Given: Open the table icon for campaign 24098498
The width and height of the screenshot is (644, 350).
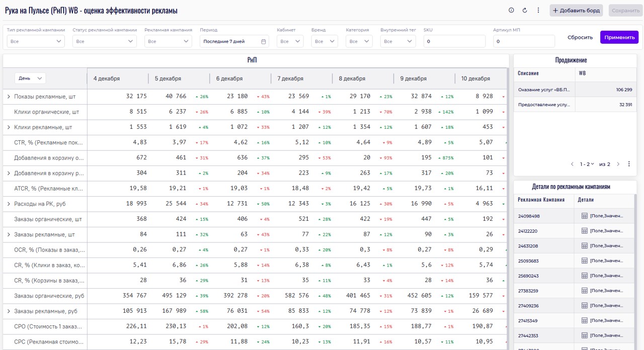Looking at the screenshot, I should coord(585,216).
